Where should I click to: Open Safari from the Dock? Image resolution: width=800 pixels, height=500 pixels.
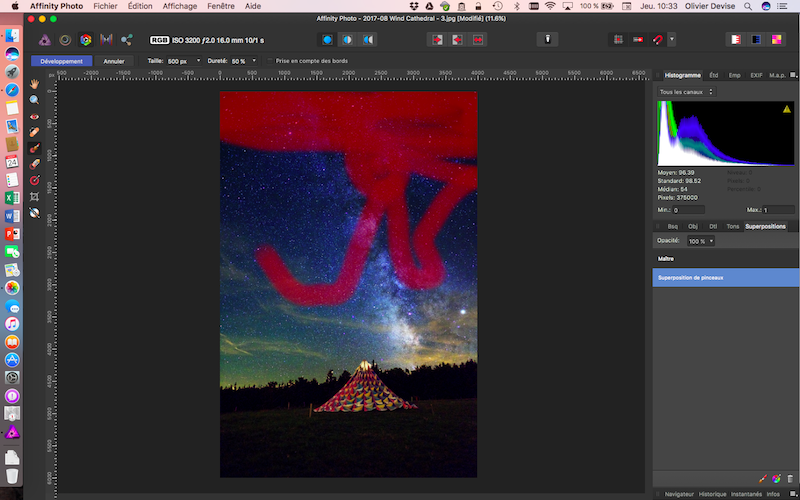12,90
